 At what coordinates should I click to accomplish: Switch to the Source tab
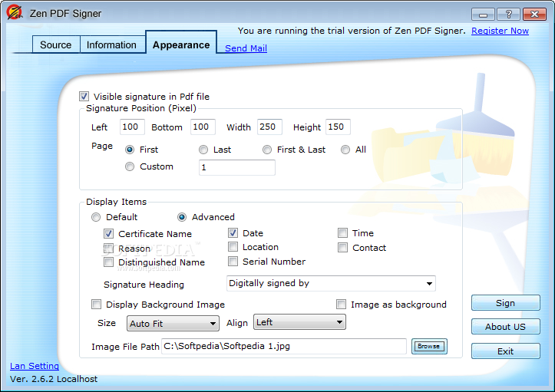[x=56, y=45]
